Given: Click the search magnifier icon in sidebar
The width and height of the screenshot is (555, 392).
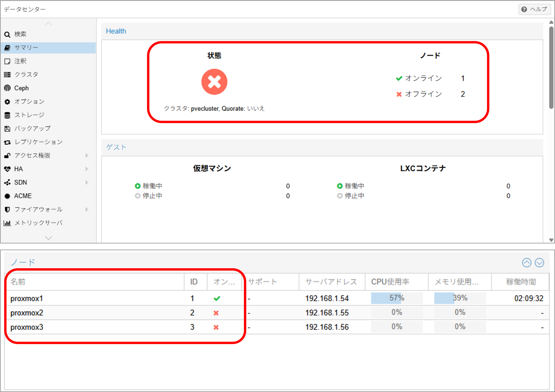Looking at the screenshot, I should click(x=7, y=35).
